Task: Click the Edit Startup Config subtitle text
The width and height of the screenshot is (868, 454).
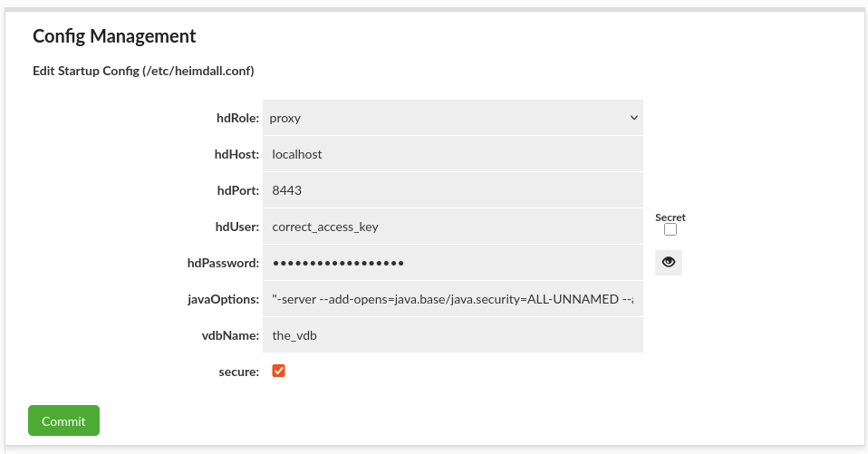Action: coord(143,71)
